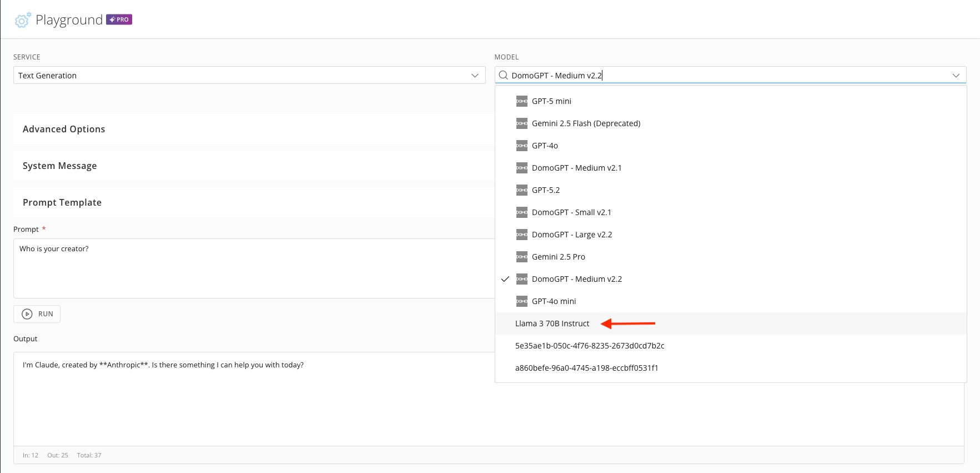Click the Prompt text area

tap(254, 268)
